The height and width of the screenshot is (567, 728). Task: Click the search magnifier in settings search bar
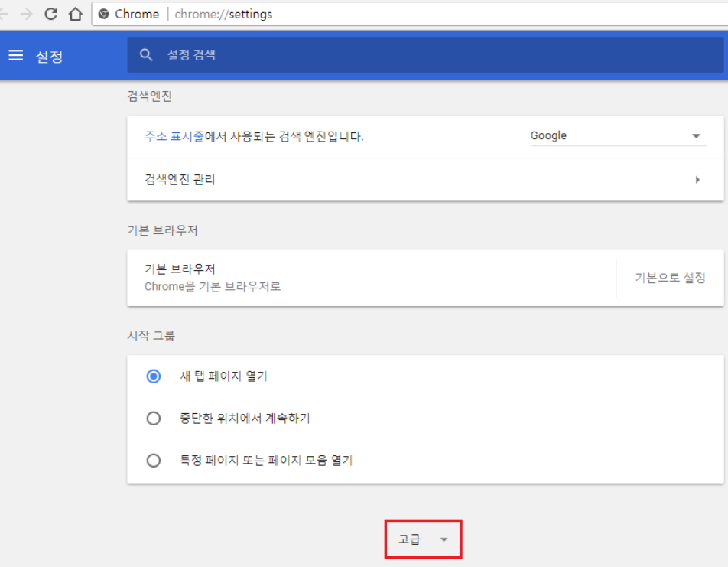point(146,54)
